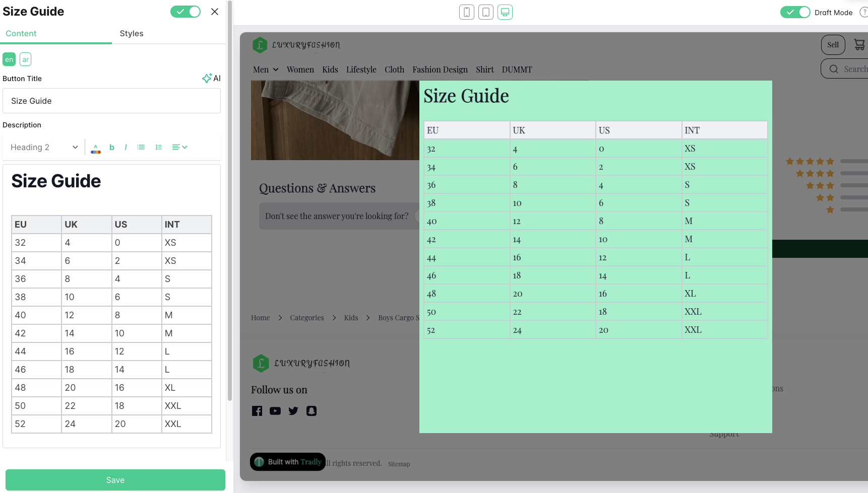Open the Heading 2 style dropdown
This screenshot has width=868, height=493.
(44, 147)
